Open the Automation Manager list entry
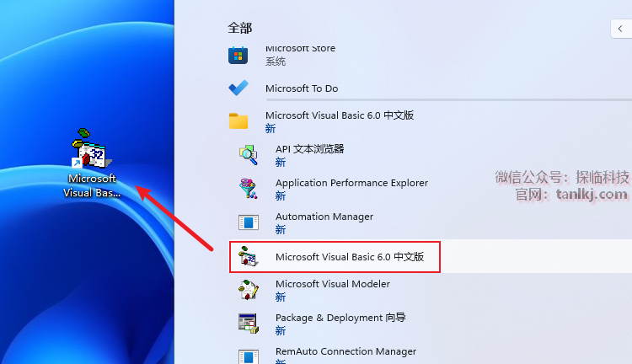 point(324,217)
